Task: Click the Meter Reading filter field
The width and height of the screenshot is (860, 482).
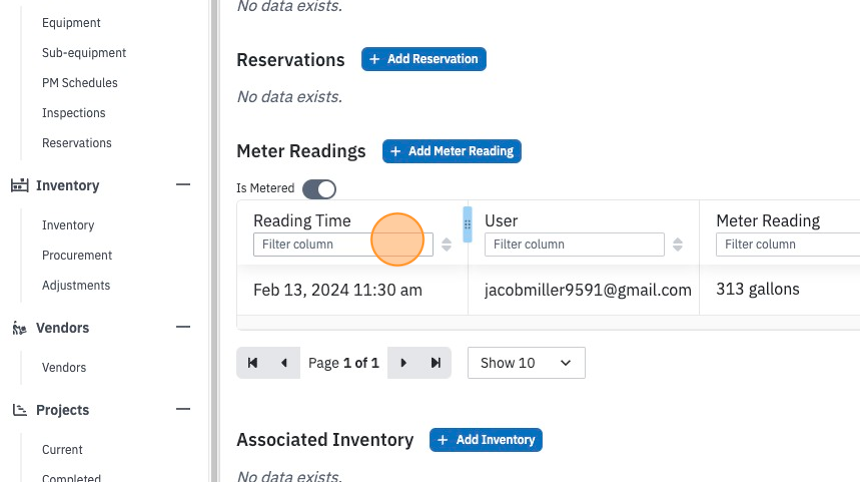Action: coord(788,245)
